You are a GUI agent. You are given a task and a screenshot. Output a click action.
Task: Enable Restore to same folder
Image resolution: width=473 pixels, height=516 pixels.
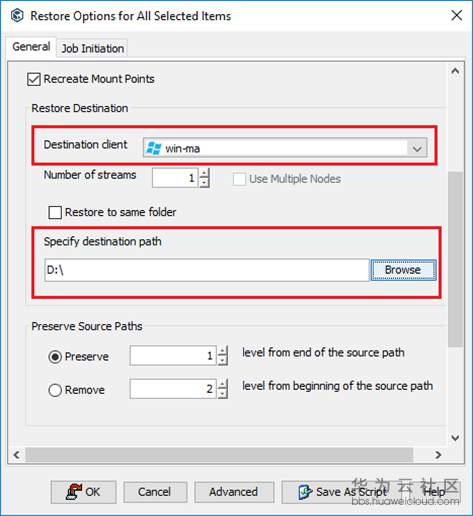point(55,212)
